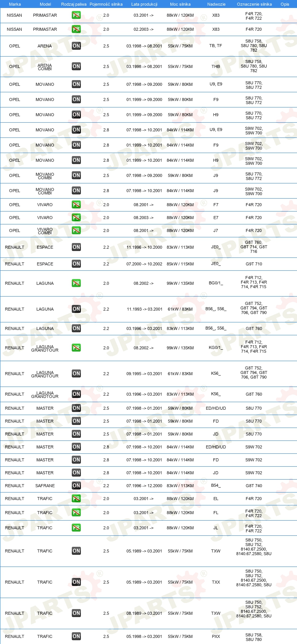Click the Moc silnika column header
The image size is (297, 644).
(x=180, y=4)
